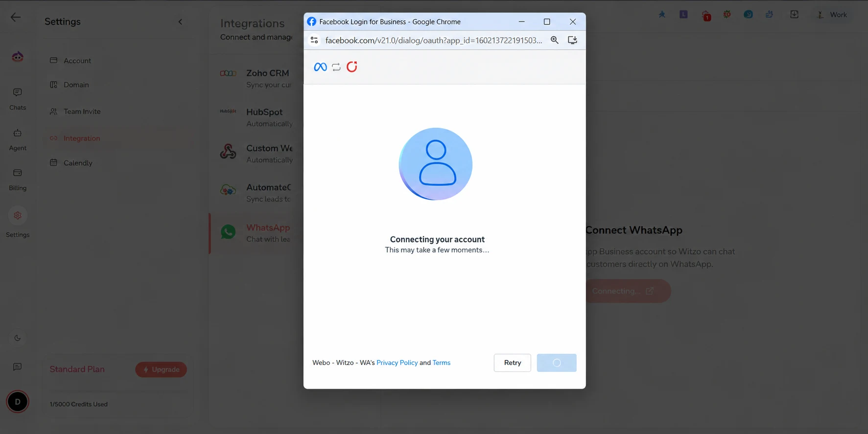
Task: Click the Meta logo in the dialog
Action: pos(320,67)
